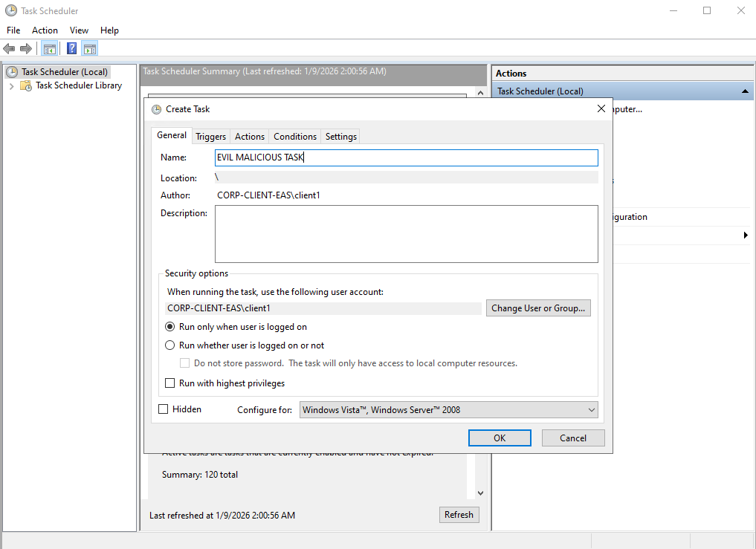Switch to the Triggers tab
Viewport: 756px width, 549px height.
tap(210, 137)
